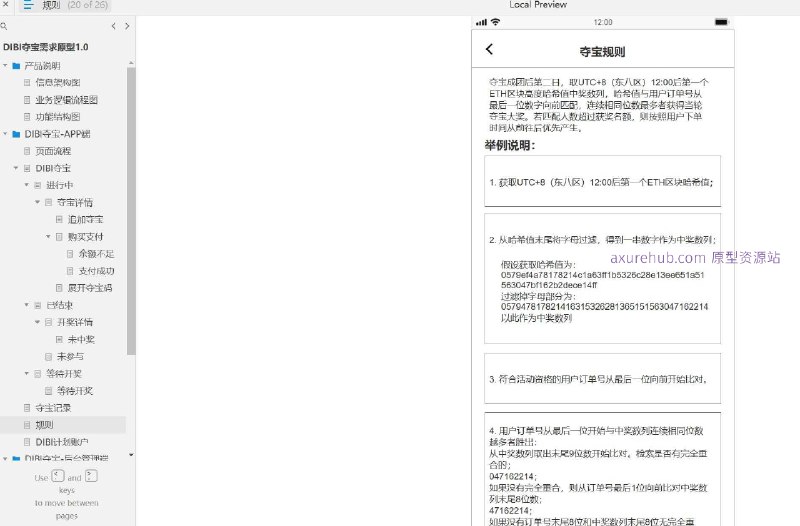Click the 夺宝规则 heading
The image size is (800, 526).
click(x=602, y=52)
